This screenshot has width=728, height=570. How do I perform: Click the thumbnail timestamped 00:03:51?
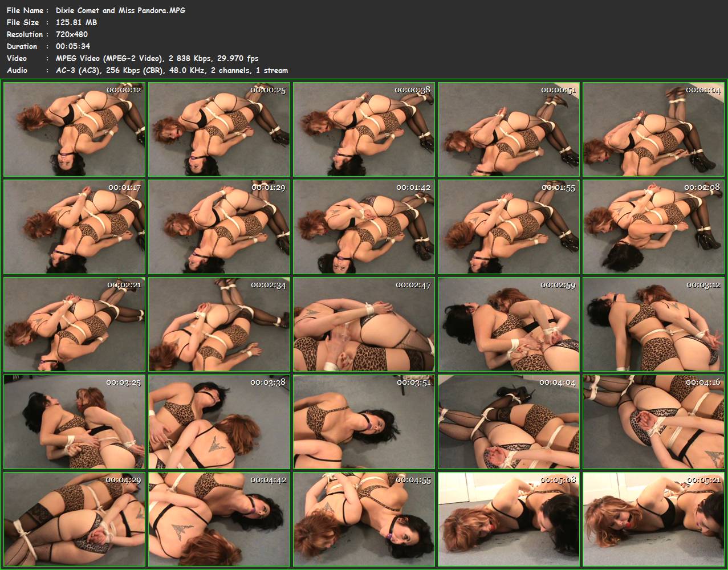point(364,422)
